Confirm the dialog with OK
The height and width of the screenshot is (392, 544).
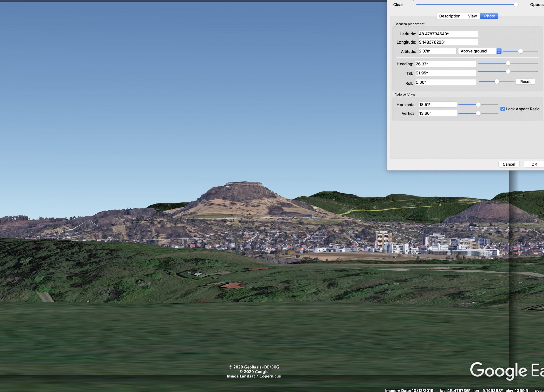click(x=534, y=164)
